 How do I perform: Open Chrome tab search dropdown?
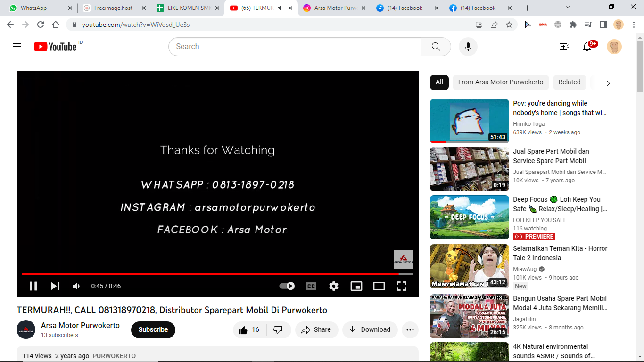pos(568,7)
